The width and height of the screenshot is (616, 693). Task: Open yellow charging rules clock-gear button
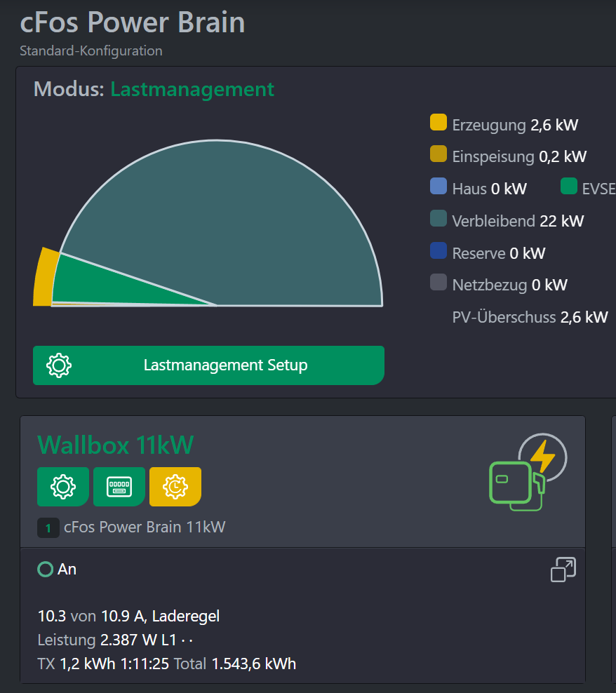click(x=175, y=487)
